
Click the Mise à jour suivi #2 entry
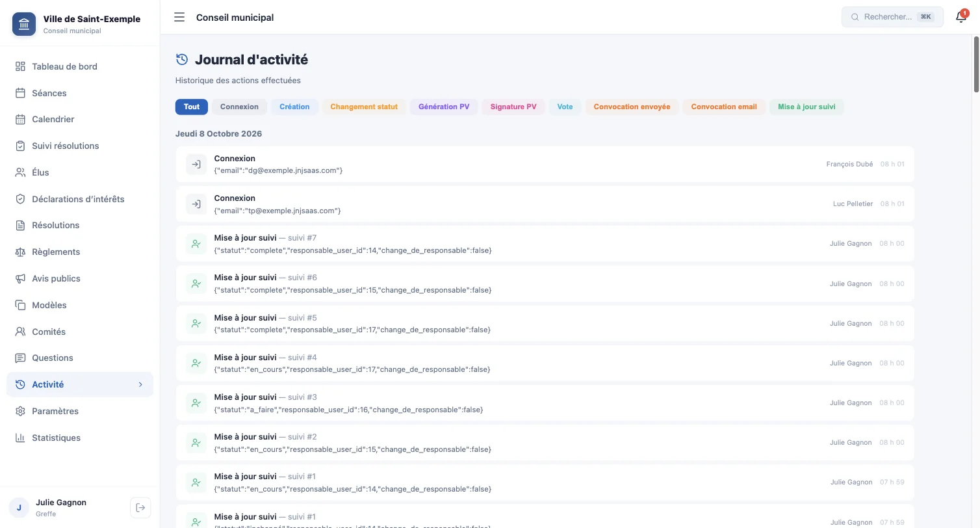tap(545, 442)
